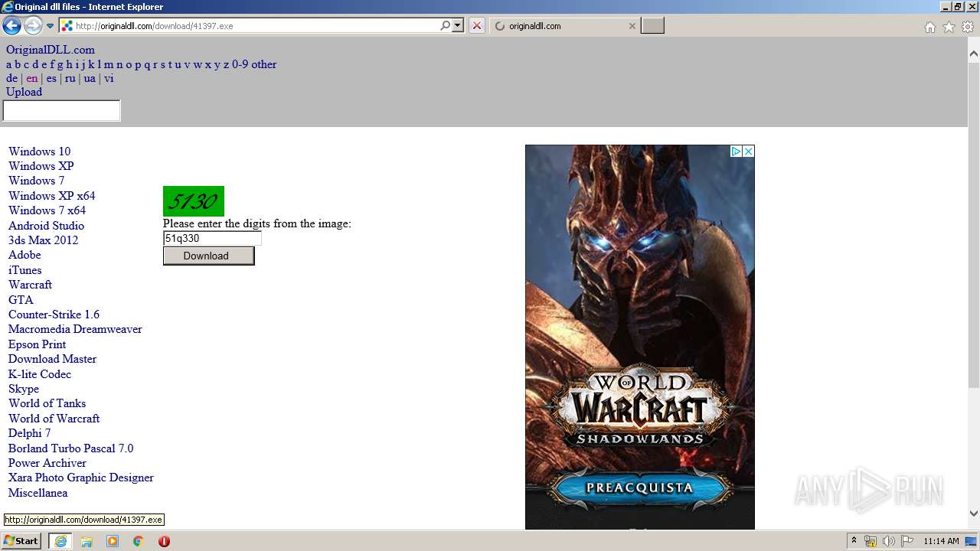This screenshot has height=551, width=980.
Task: Close the originaldll.com tab
Action: pos(632,26)
